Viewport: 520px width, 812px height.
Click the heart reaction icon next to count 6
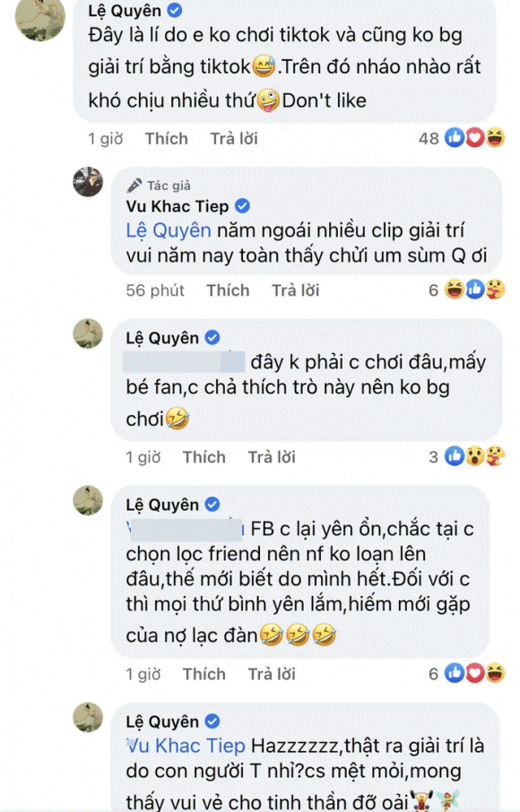click(475, 672)
